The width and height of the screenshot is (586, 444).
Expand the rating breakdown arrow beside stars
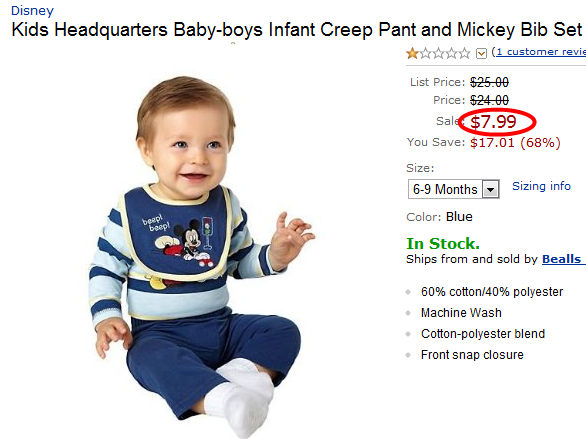pos(481,54)
